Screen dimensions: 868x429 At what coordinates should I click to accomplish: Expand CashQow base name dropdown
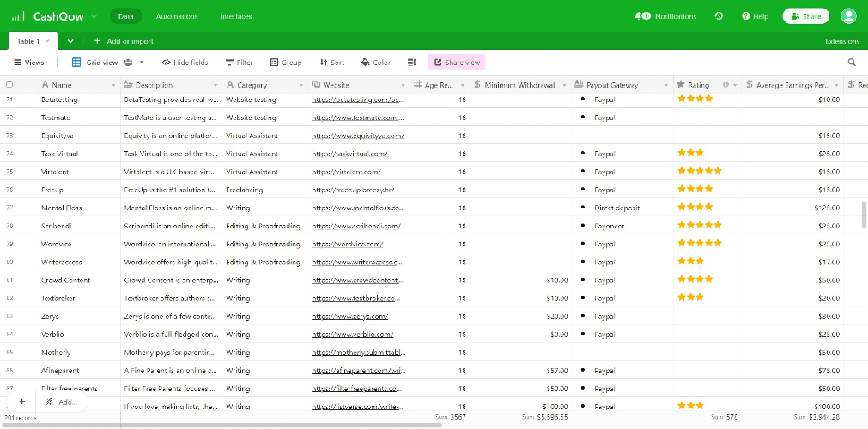[x=94, y=16]
